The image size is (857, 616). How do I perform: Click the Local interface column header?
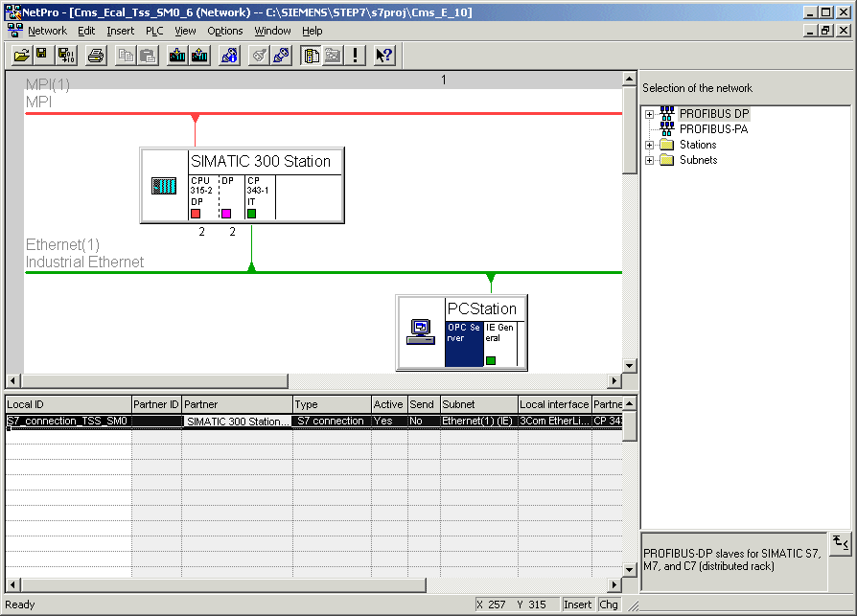pyautogui.click(x=555, y=404)
